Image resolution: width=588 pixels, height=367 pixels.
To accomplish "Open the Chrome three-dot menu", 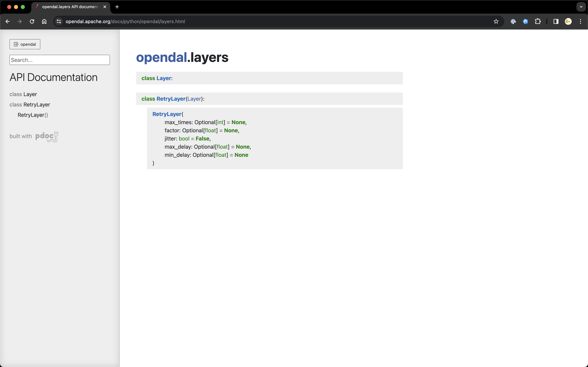I will tap(581, 21).
